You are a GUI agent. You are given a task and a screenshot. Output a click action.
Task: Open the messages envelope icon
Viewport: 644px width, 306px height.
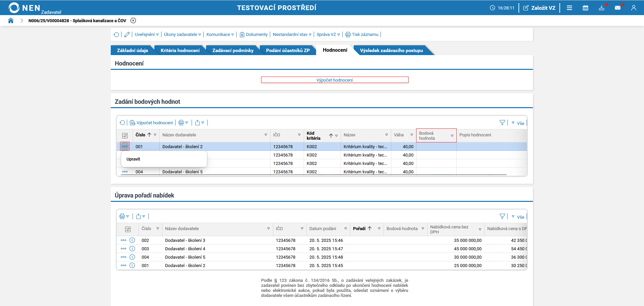coord(618,8)
